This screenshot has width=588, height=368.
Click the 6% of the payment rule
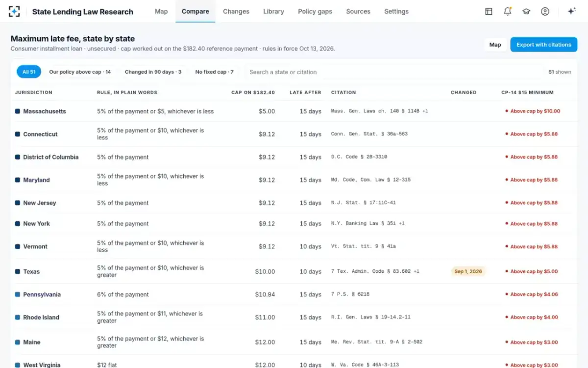(x=123, y=294)
